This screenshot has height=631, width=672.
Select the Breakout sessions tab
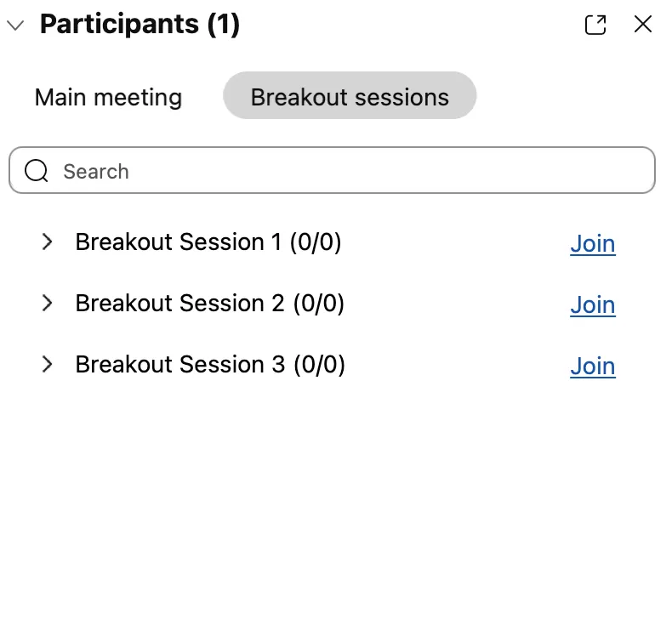350,97
